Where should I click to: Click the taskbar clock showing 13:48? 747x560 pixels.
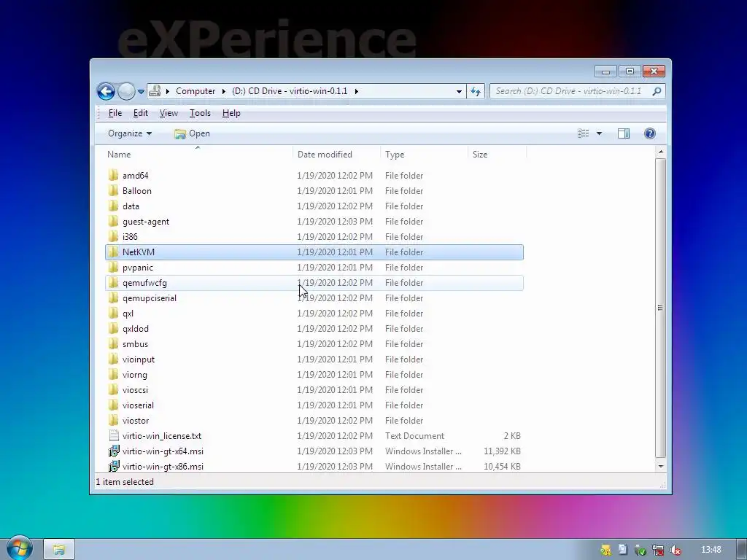[x=711, y=550]
